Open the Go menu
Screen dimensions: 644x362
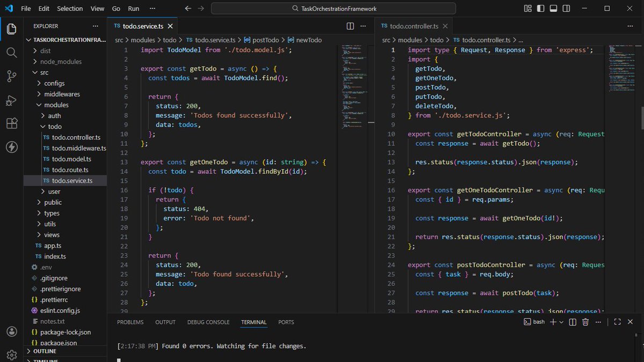click(116, 9)
